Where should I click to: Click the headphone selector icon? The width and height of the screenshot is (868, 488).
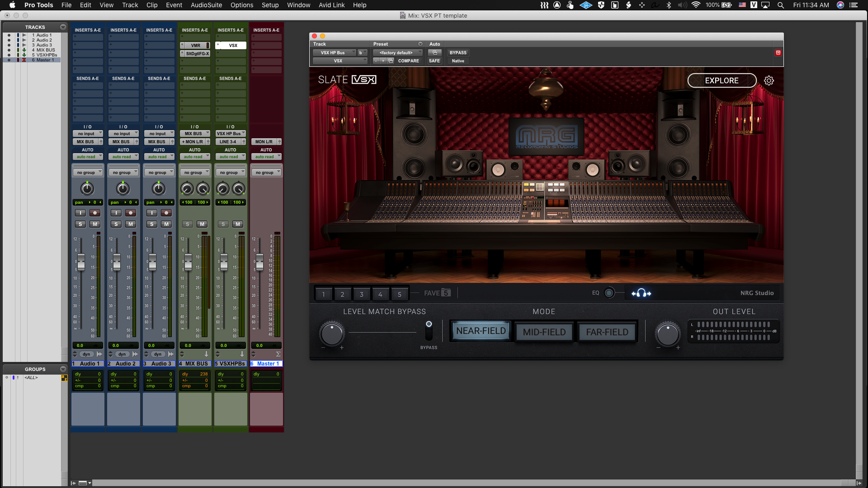(x=641, y=293)
